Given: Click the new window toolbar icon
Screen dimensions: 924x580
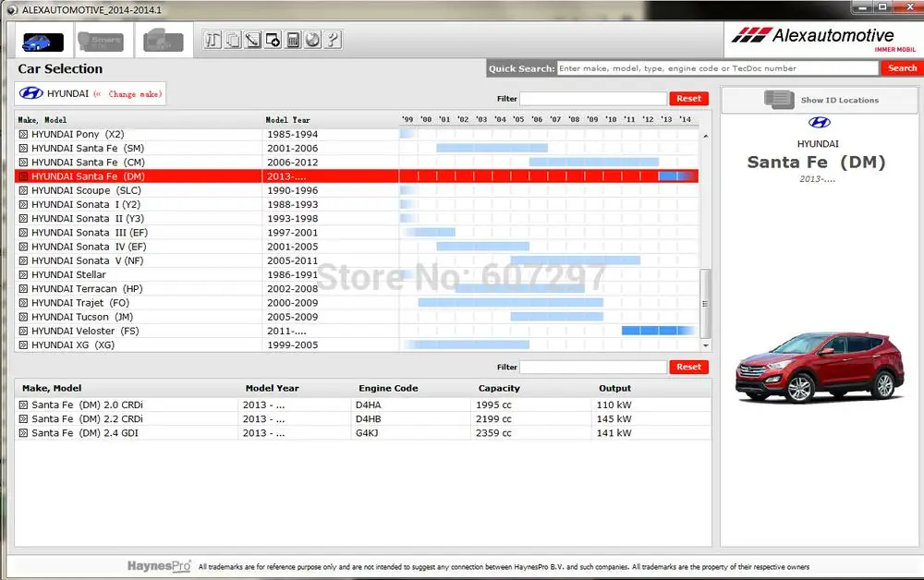Looking at the screenshot, I should tap(273, 40).
